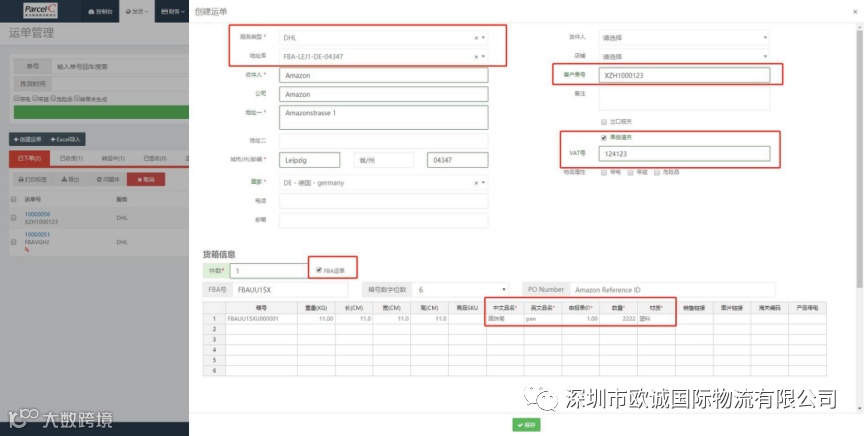Toggle the select-all checkbox beside 运单号 header
Screen dimensions: 865x436
click(x=14, y=199)
